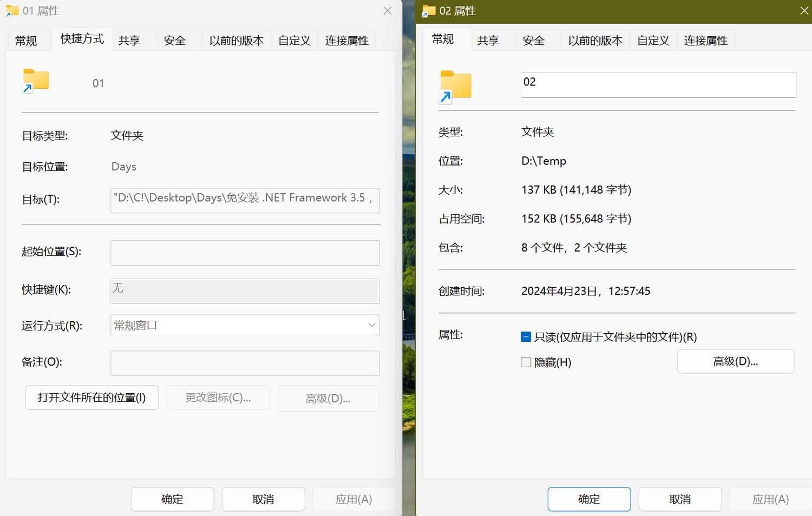This screenshot has height=516, width=812.
Task: Select 连接属性 tab in 02 properties
Action: [705, 41]
